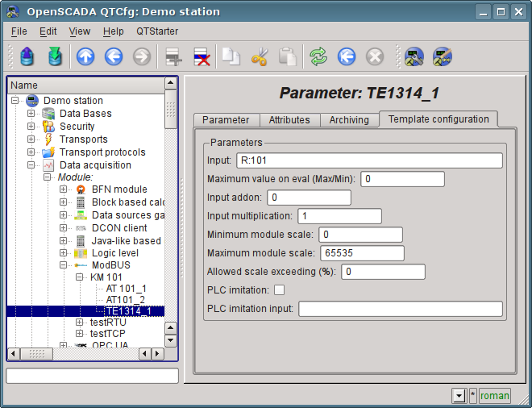Click the scissors cut icon
The width and height of the screenshot is (532, 408).
pos(260,56)
